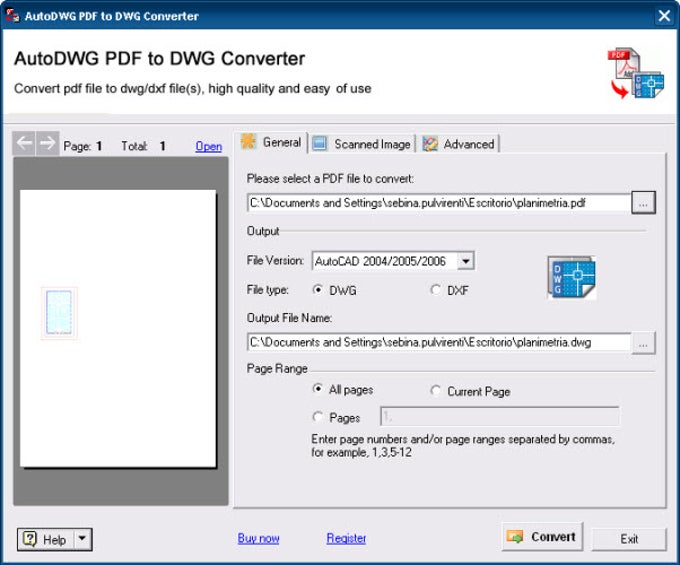Expand the File Version dropdown
The height and width of the screenshot is (565, 680).
coord(466,261)
